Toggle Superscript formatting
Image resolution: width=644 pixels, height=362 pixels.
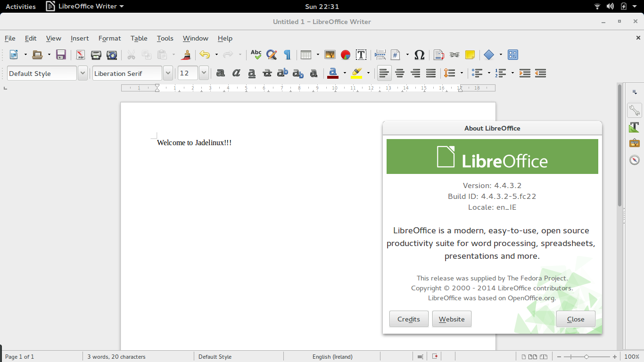pyautogui.click(x=282, y=73)
